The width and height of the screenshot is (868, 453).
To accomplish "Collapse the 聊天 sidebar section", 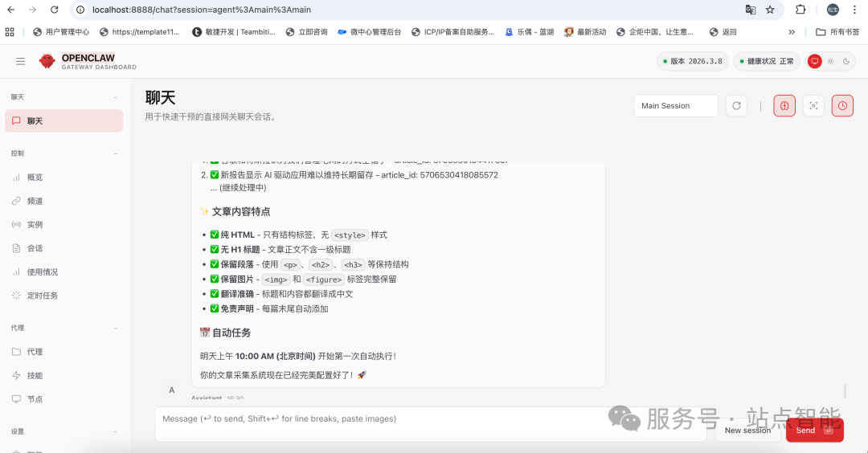I will tap(115, 97).
